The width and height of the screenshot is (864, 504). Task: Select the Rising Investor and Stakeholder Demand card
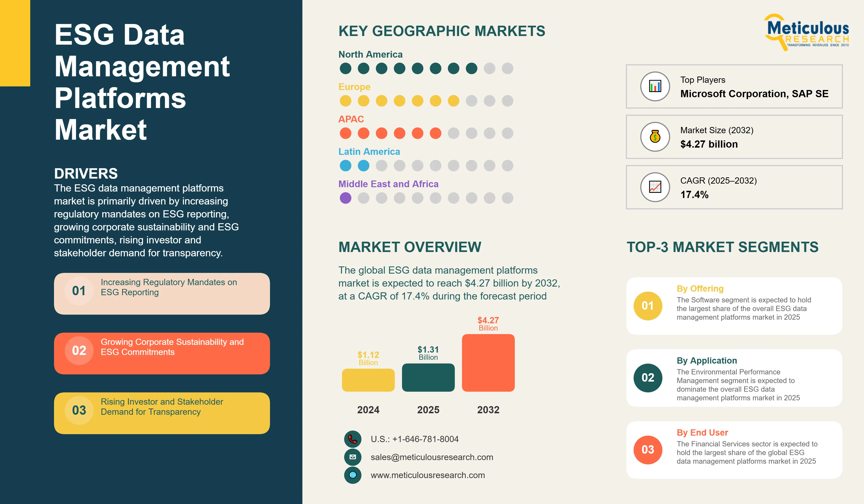[162, 413]
